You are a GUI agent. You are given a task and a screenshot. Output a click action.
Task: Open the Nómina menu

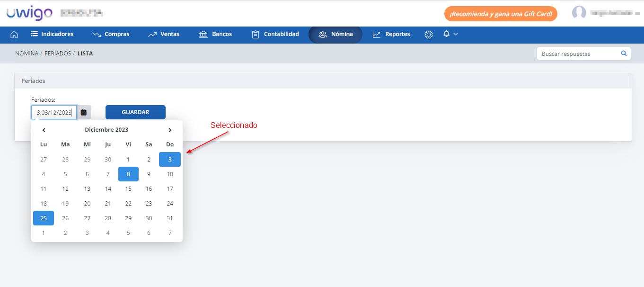click(335, 35)
